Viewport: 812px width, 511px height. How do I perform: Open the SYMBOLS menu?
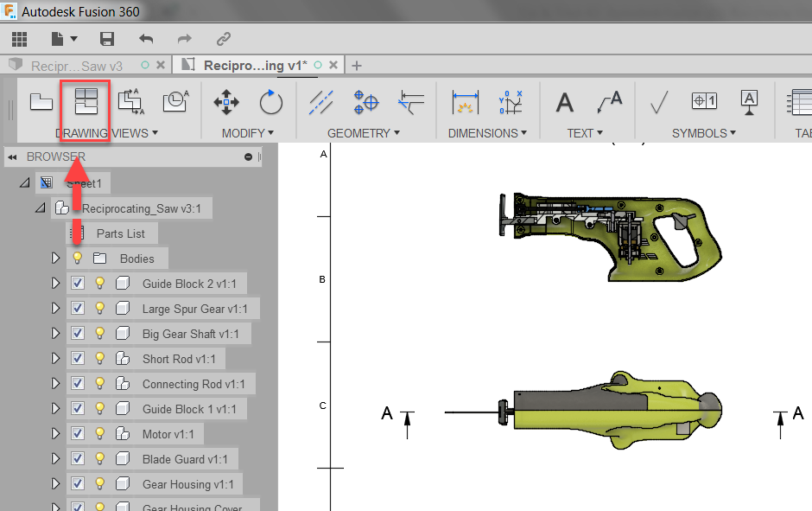pyautogui.click(x=704, y=133)
